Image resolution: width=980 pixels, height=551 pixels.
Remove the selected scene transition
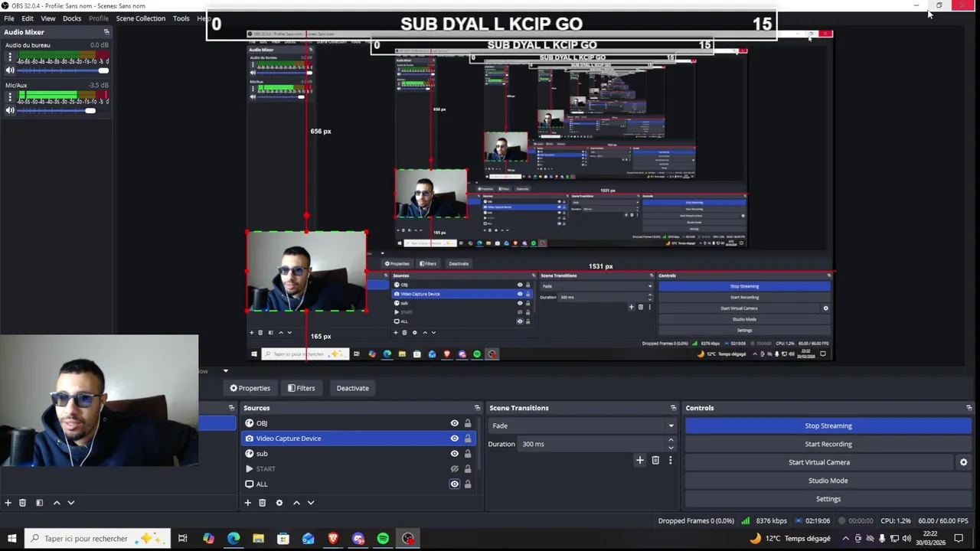tap(655, 461)
